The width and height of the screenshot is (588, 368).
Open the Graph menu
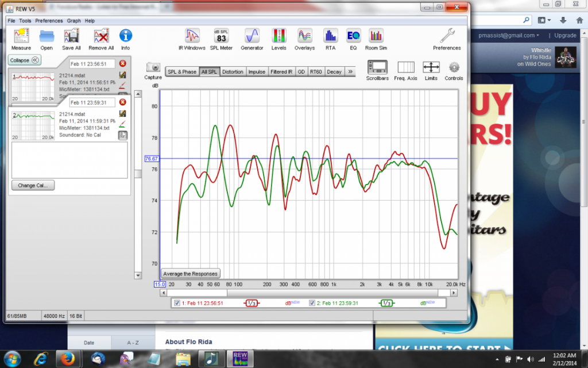point(74,21)
